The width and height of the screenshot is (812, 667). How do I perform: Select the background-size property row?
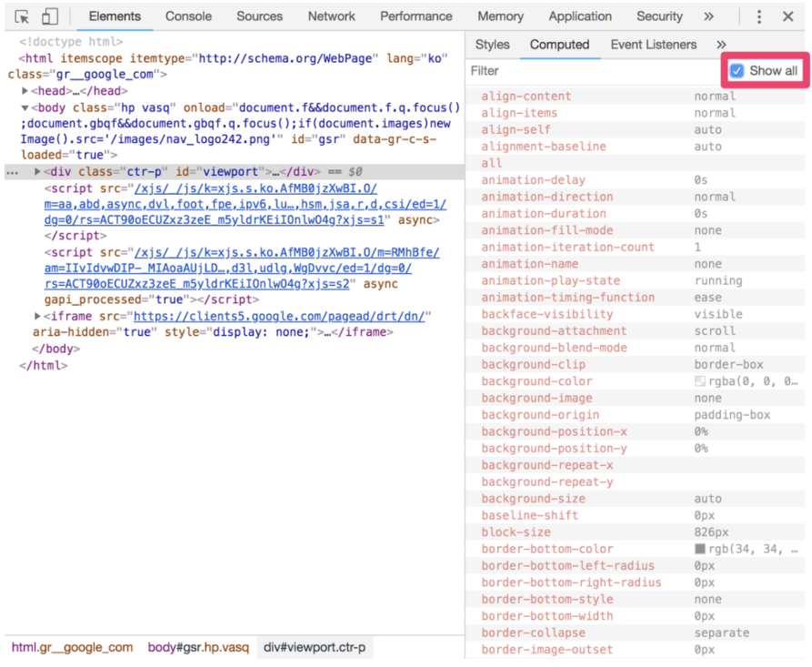635,499
